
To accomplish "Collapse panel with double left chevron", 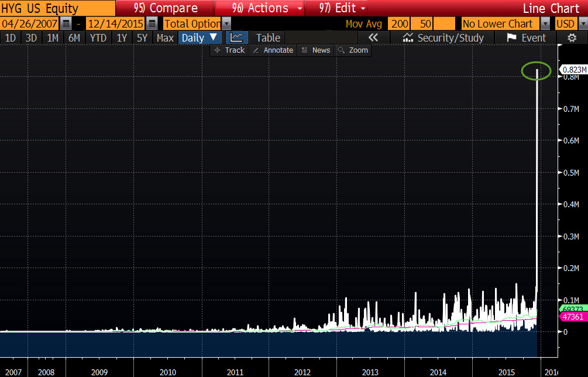I will point(373,37).
